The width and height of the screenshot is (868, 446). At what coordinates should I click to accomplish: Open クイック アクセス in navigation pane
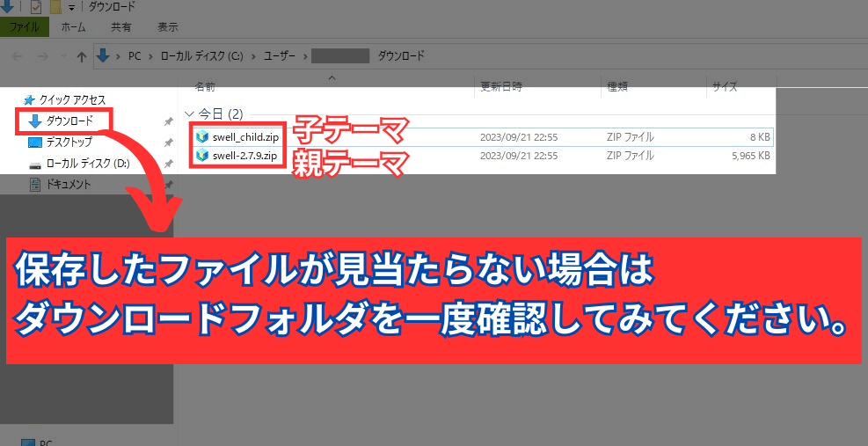point(72,100)
